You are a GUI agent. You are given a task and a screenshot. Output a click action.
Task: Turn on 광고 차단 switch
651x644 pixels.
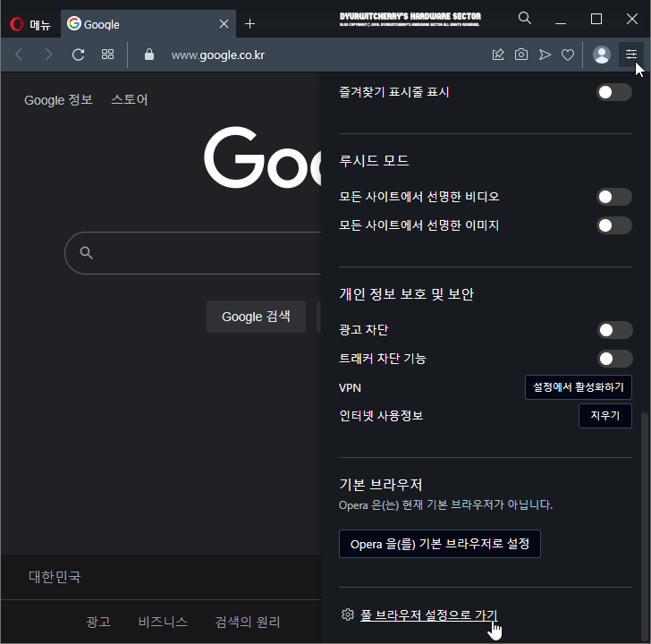tap(615, 330)
